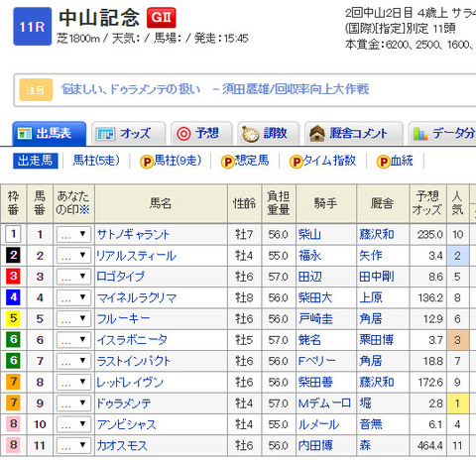Open the 馬柱(5走) view
The width and height of the screenshot is (476, 460).
click(x=96, y=161)
